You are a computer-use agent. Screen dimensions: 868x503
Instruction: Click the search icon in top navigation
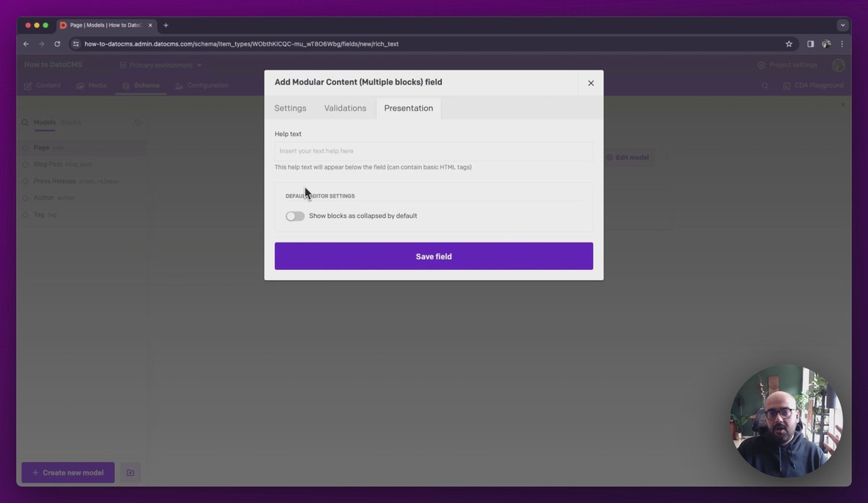[x=765, y=86]
